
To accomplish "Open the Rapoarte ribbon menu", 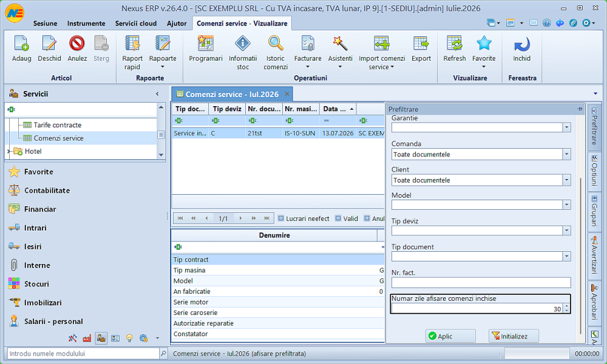I will [163, 53].
